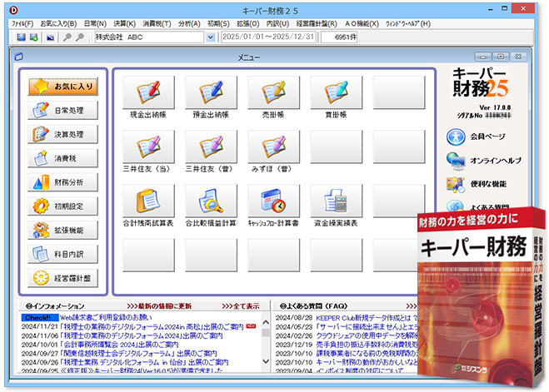This screenshot has width=549, height=392.
Task: Open the 買掛帳 payables ledger icon
Action: [x=337, y=92]
